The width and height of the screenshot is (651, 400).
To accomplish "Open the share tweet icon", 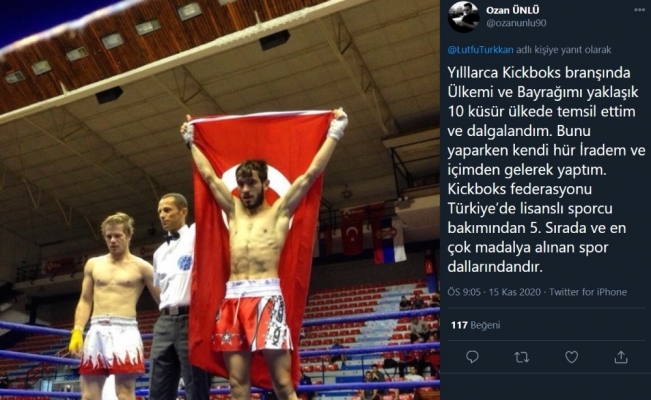I will coord(621,356).
